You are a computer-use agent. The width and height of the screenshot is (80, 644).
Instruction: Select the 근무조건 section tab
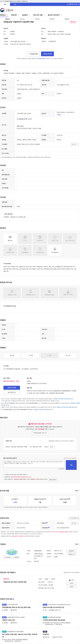click(x=22, y=19)
